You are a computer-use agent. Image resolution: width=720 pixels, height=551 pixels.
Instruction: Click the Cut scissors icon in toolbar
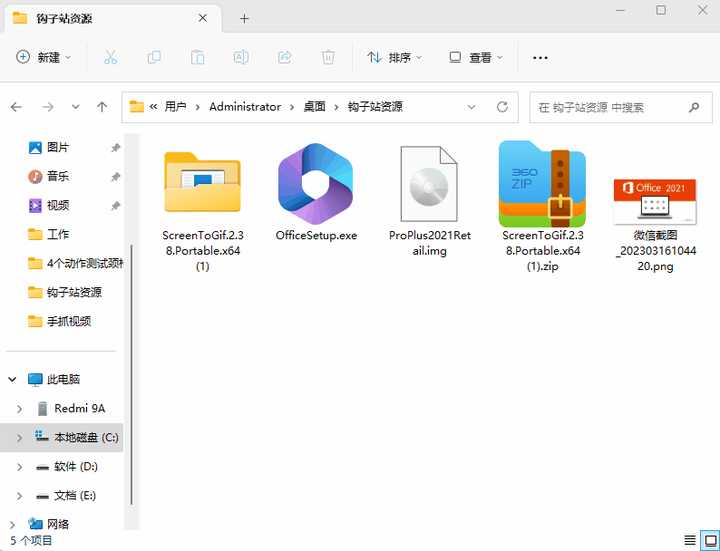111,57
